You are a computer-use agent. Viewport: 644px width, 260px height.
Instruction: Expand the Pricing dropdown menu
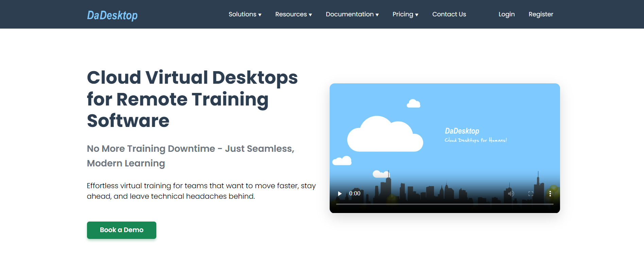[405, 14]
